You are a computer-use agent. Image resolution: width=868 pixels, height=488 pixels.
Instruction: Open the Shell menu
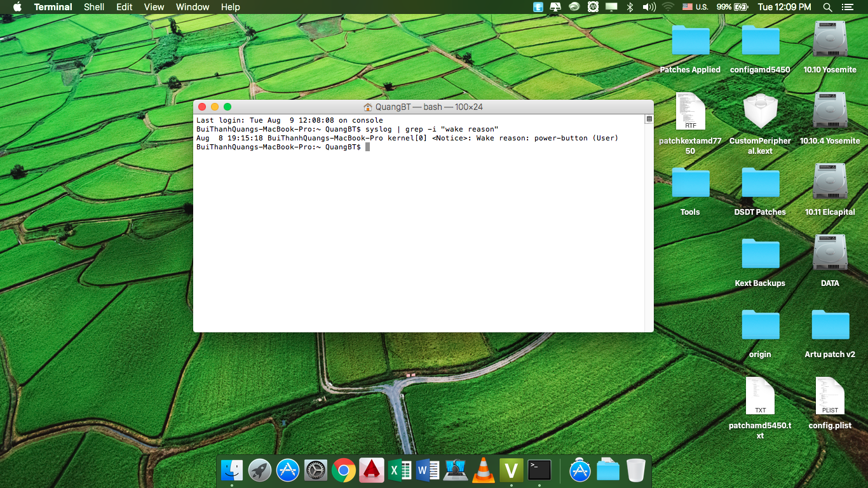(x=94, y=7)
